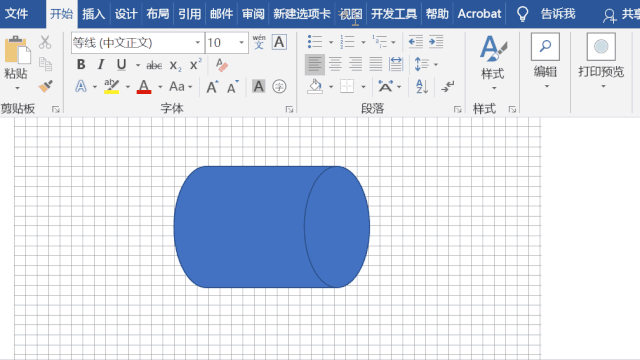
Task: Open the phonetic guide (wén) tool
Action: [x=259, y=42]
